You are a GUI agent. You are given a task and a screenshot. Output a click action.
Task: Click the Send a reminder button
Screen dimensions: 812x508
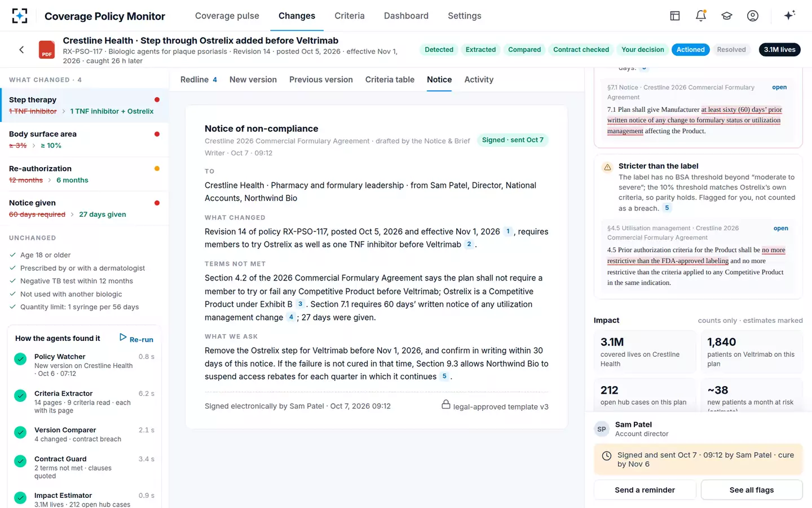point(645,490)
